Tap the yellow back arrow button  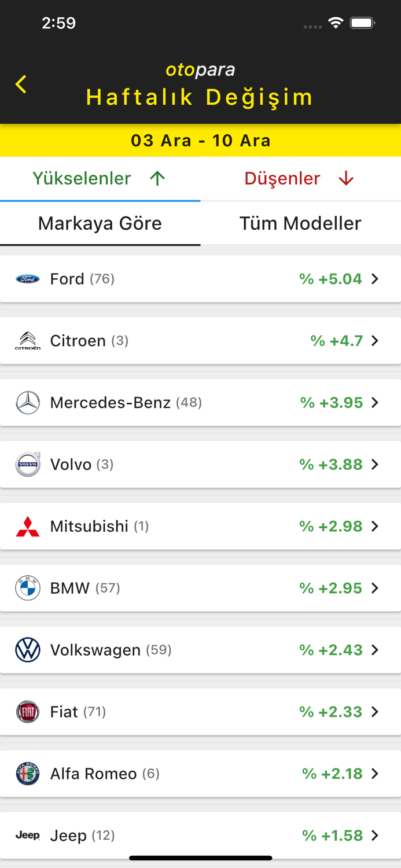tap(21, 84)
